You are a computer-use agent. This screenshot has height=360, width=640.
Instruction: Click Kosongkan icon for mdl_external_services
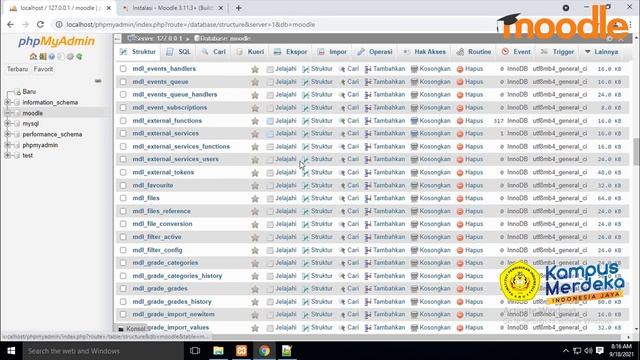click(414, 133)
